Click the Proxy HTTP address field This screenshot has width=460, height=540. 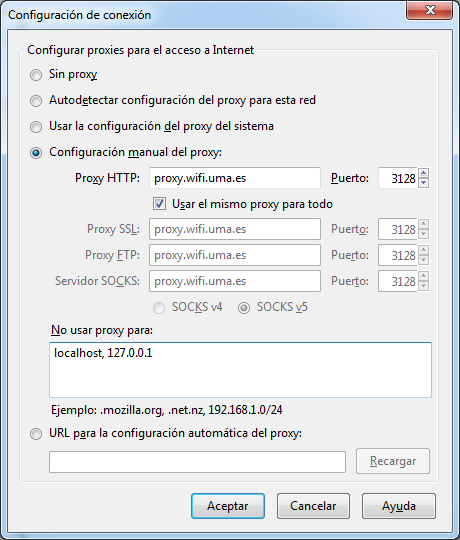click(x=235, y=178)
